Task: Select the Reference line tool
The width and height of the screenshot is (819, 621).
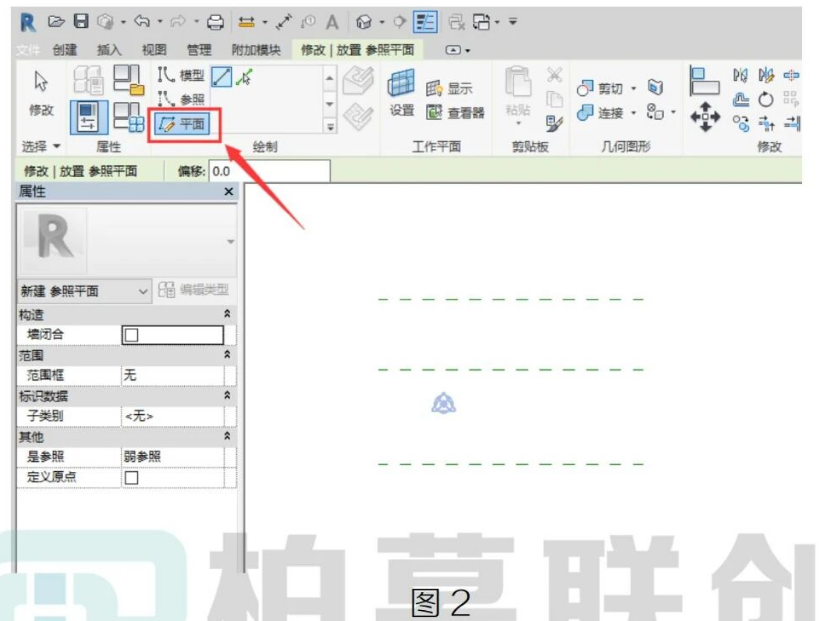Action: 181,99
